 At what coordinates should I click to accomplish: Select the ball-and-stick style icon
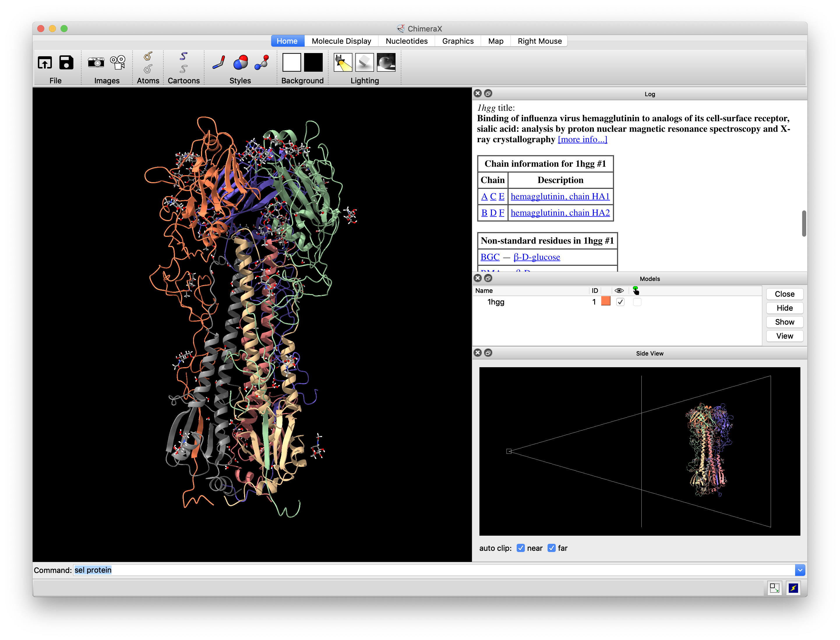262,62
